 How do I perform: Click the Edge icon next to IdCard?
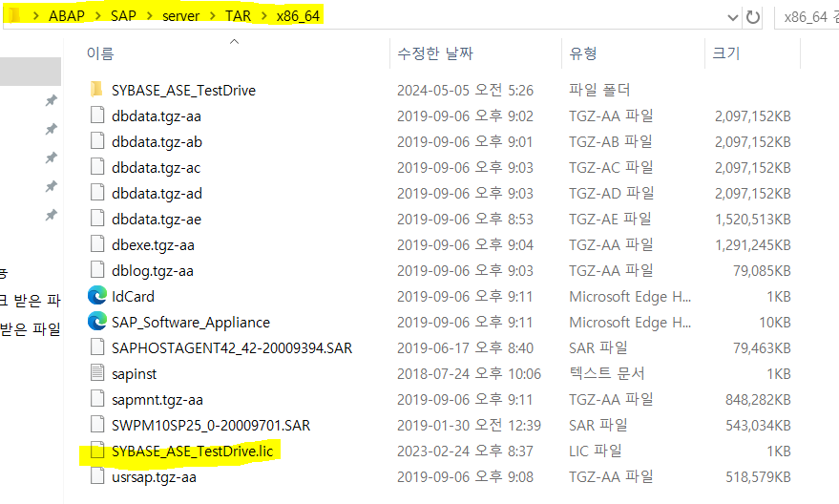coord(97,295)
